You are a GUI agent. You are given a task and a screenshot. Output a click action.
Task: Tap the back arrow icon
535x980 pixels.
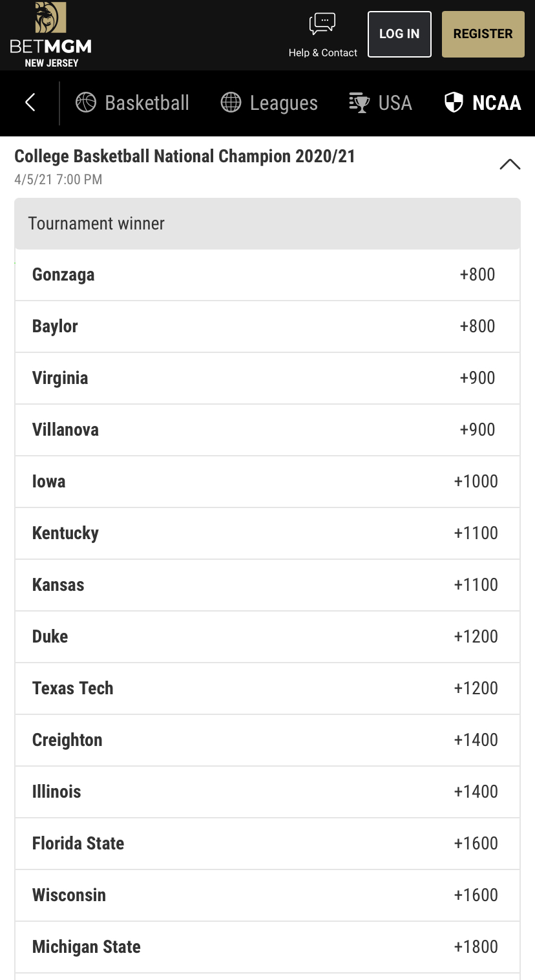click(x=30, y=102)
